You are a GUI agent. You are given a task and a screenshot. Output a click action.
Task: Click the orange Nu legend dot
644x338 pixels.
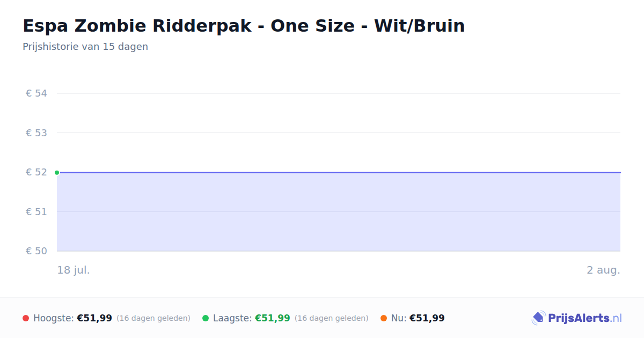pos(384,318)
